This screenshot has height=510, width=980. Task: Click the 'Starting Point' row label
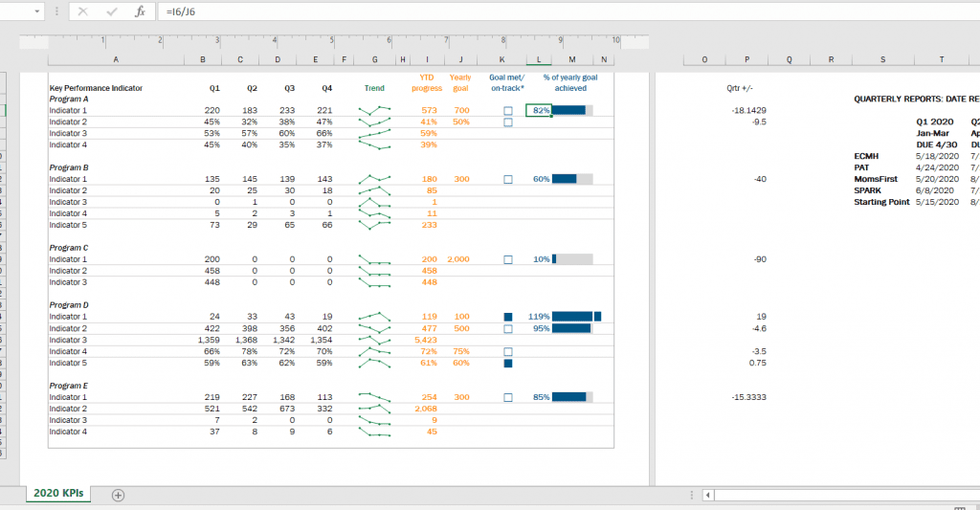coord(881,202)
